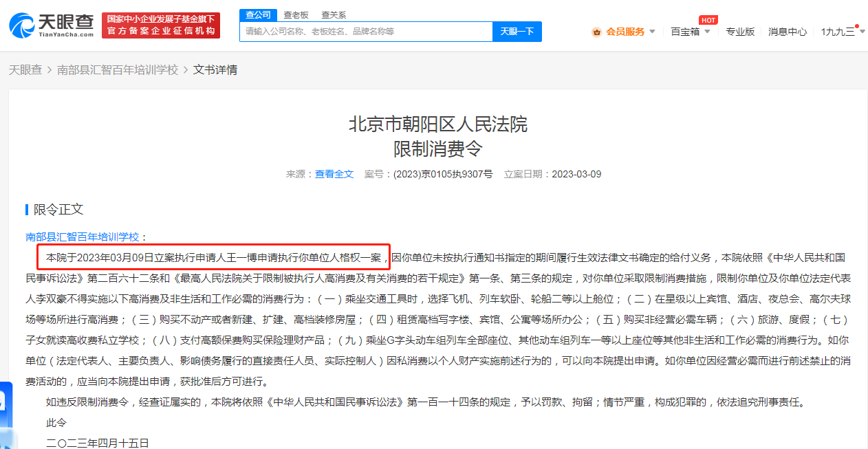Screen dimensions: 868x449
Task: Switch to the 查老板 search tab
Action: click(x=296, y=14)
